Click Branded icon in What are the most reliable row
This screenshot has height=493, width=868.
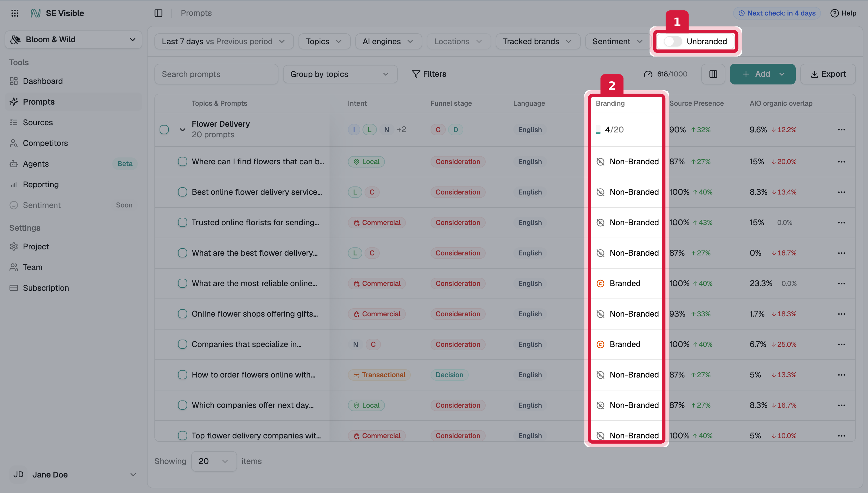[600, 283]
